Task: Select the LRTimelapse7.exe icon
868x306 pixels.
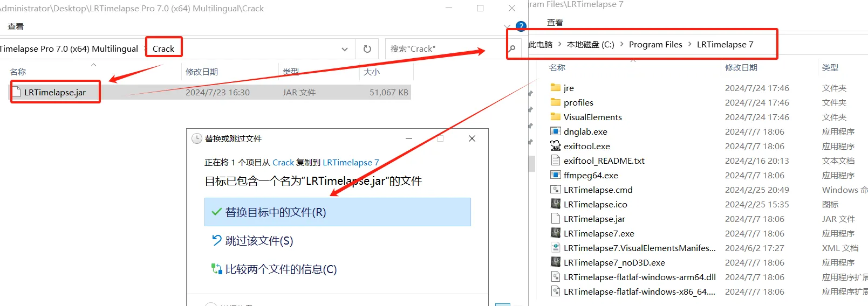Action: click(556, 233)
